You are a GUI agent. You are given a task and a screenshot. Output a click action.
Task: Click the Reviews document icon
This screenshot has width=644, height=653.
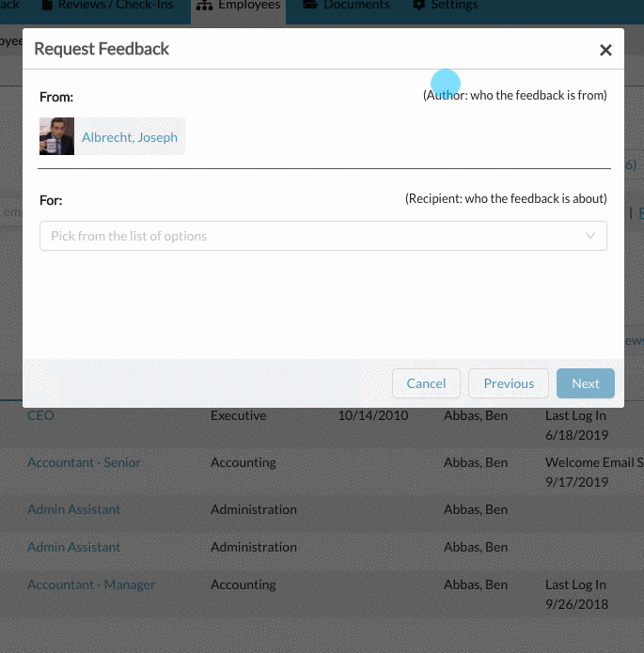(47, 5)
